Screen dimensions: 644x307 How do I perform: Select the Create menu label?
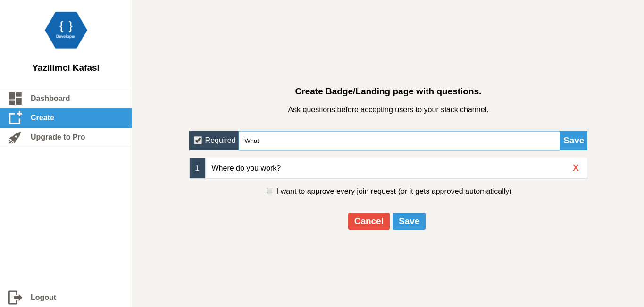42,118
